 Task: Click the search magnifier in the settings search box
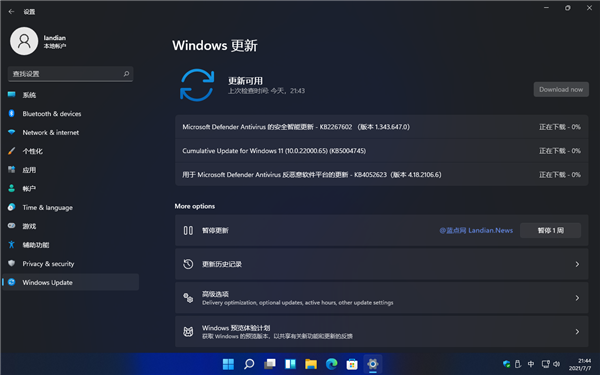tap(126, 73)
